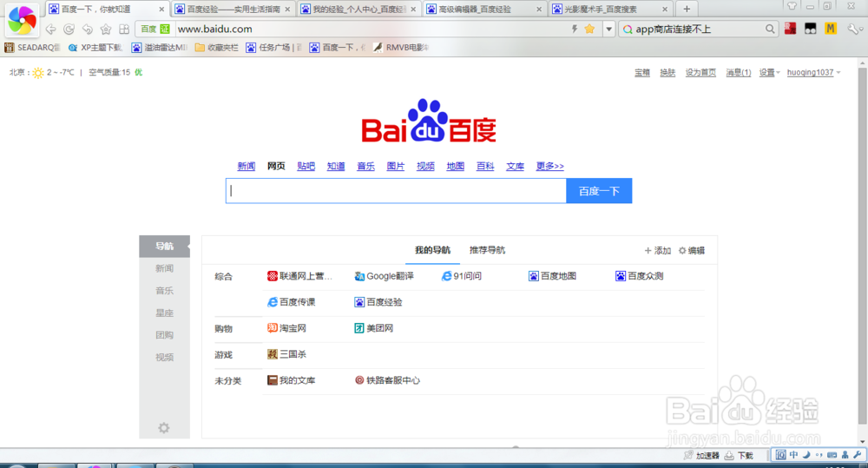Toggle the 中 Chinese input mode in IME bar
The height and width of the screenshot is (468, 868).
794,455
